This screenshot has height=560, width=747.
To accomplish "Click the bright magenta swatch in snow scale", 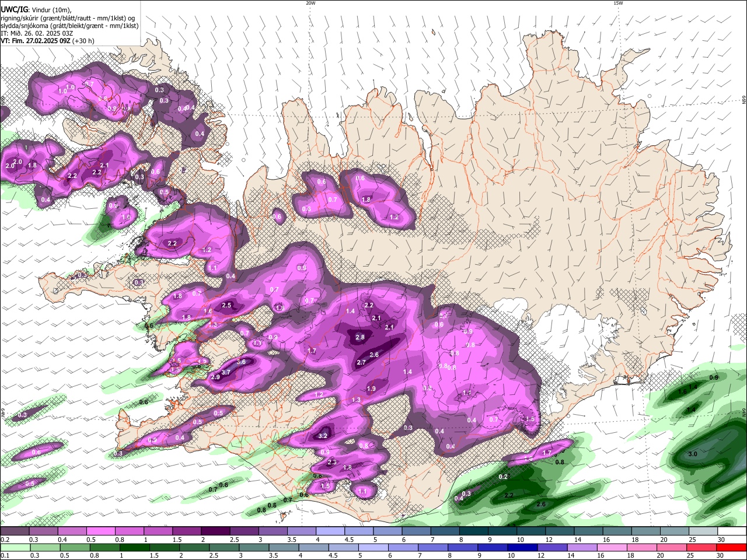I will tap(100, 531).
